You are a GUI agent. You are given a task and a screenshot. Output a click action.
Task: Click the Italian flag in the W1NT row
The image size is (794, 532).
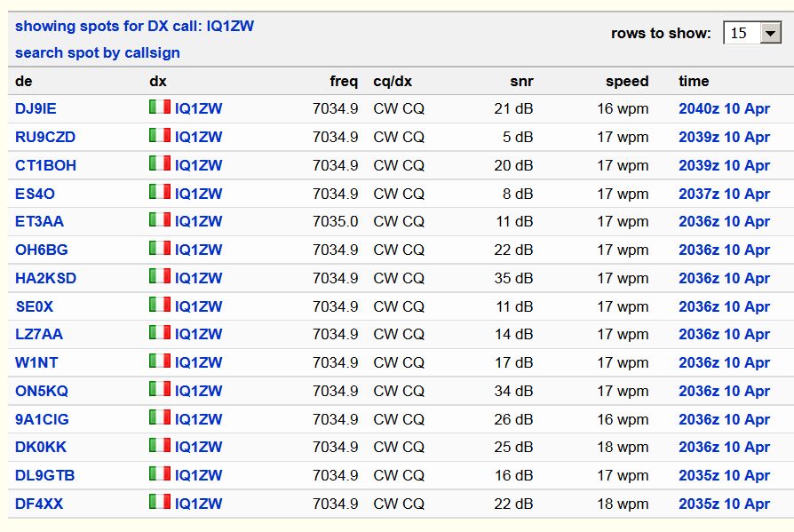[x=160, y=361]
